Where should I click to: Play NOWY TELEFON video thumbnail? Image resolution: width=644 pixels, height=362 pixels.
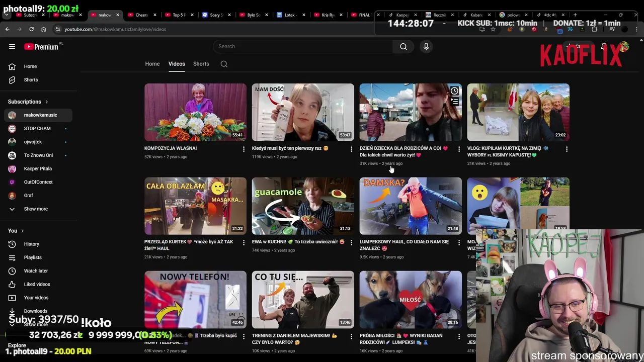coord(195,300)
